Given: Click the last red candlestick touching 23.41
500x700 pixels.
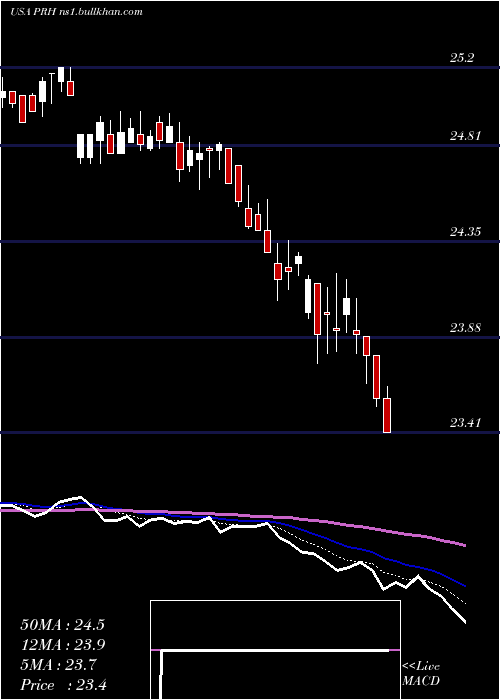Looking at the screenshot, I should 387,415.
